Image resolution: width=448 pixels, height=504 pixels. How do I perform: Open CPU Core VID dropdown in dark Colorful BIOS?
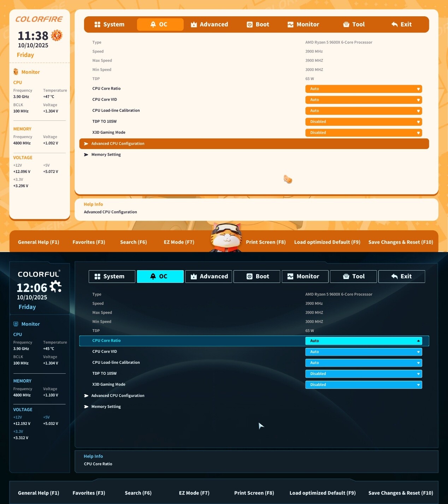coord(364,352)
